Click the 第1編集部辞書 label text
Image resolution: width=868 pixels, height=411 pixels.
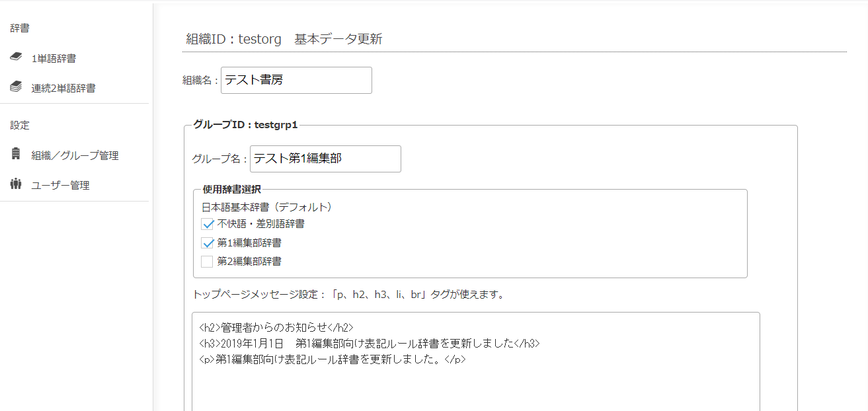pyautogui.click(x=249, y=243)
